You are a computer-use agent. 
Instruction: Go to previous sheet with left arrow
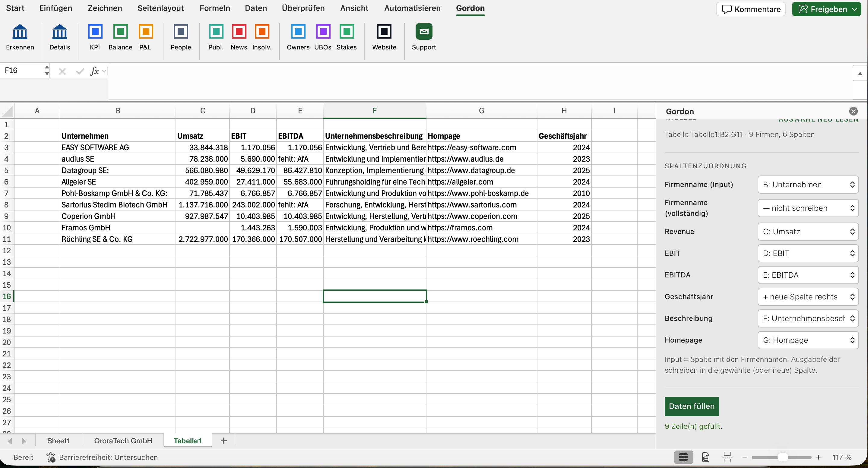10,441
